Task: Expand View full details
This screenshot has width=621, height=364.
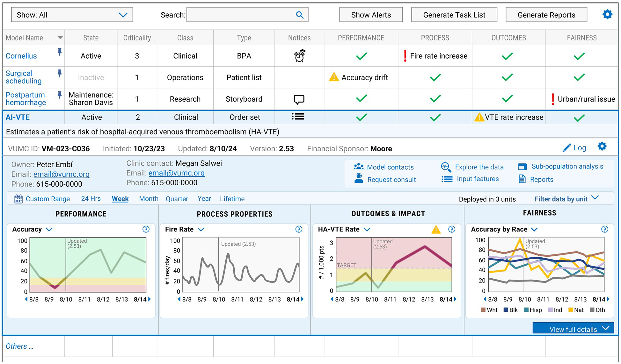Action: (x=573, y=329)
